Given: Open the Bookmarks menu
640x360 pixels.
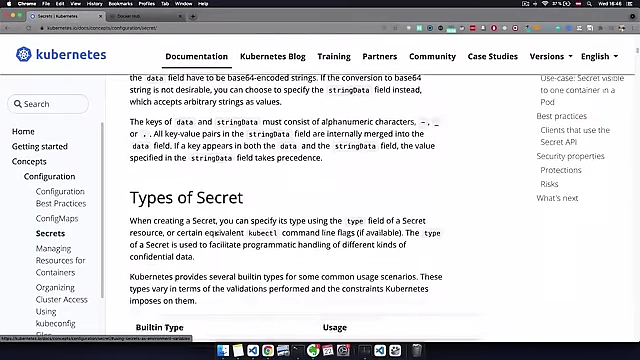Looking at the screenshot, I should [120, 4].
